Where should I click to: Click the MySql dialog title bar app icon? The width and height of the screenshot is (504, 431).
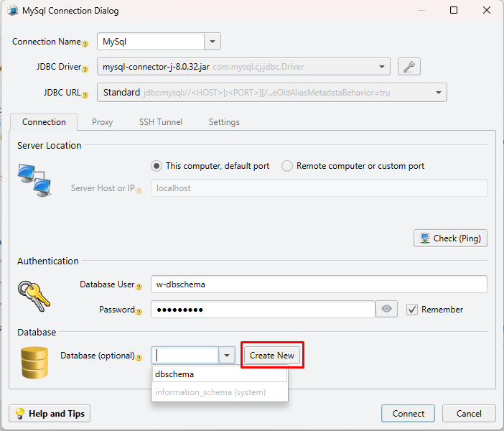tap(13, 11)
